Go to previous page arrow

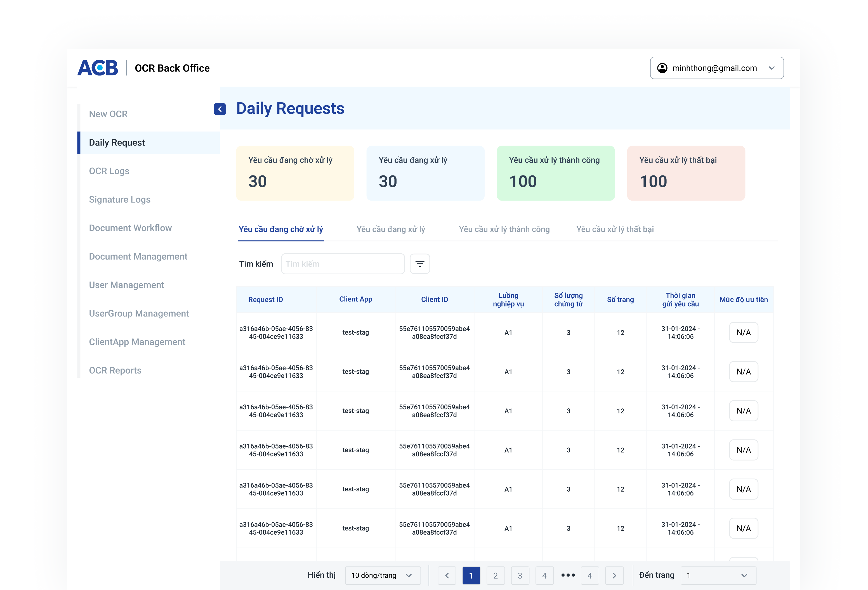(x=447, y=575)
